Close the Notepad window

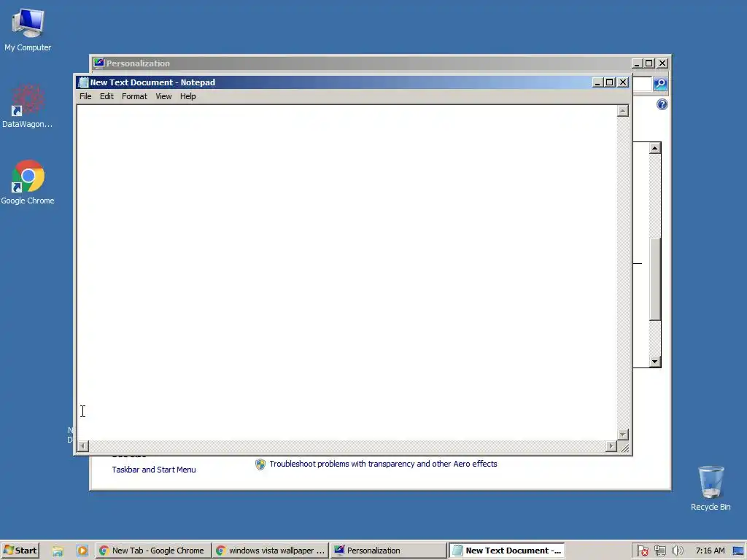tap(623, 82)
